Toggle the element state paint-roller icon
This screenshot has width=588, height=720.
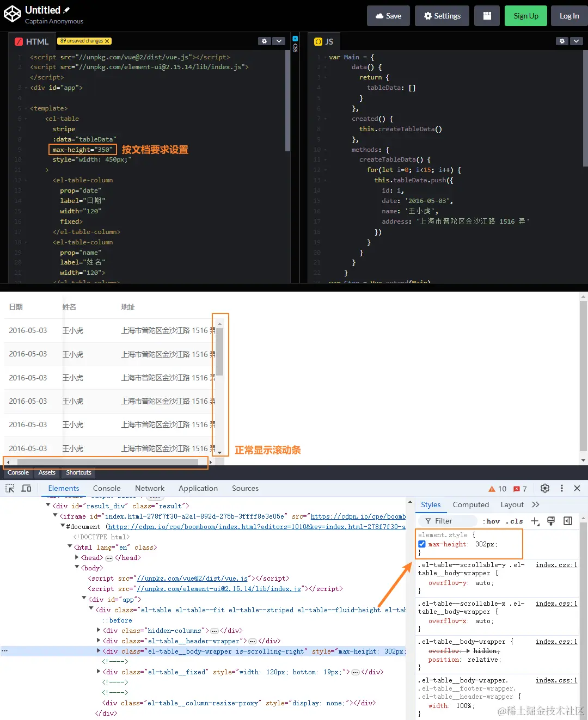[551, 521]
